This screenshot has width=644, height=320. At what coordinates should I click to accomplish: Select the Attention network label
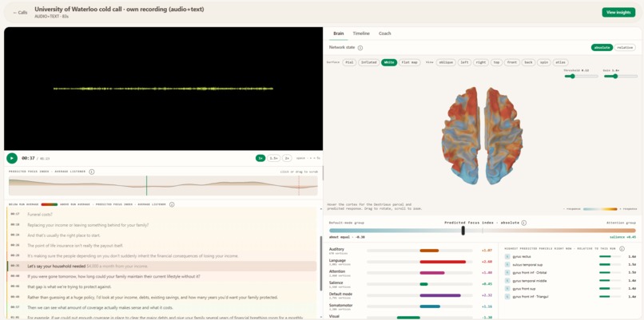pyautogui.click(x=337, y=271)
